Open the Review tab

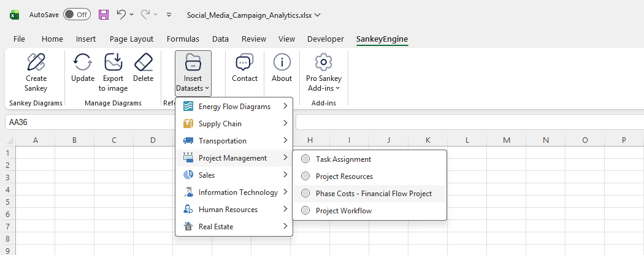[x=254, y=39]
